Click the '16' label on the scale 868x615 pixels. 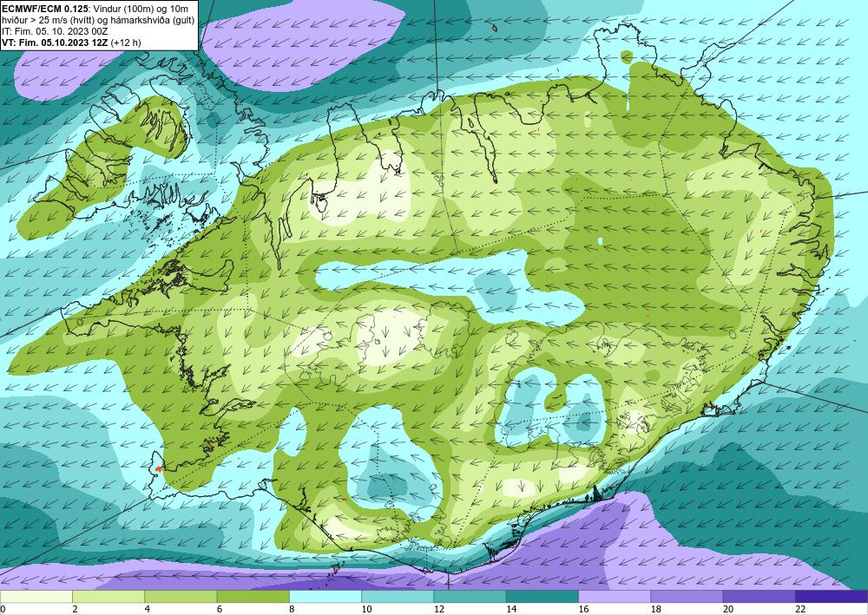(583, 609)
